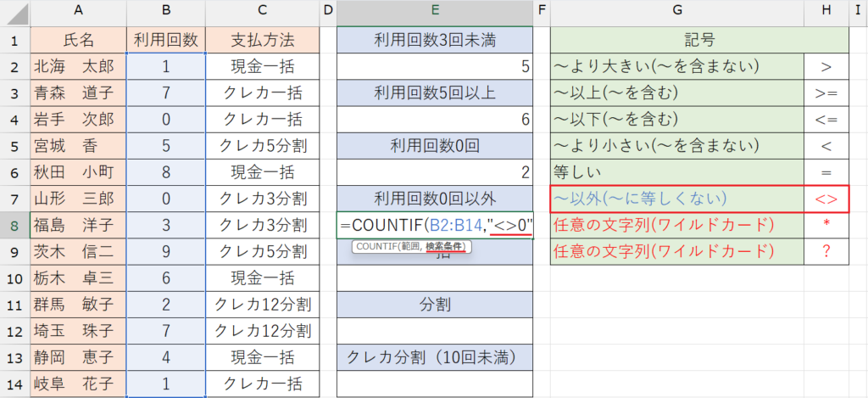This screenshot has height=398, width=868.
Task: Select row 8 header
Action: point(15,226)
